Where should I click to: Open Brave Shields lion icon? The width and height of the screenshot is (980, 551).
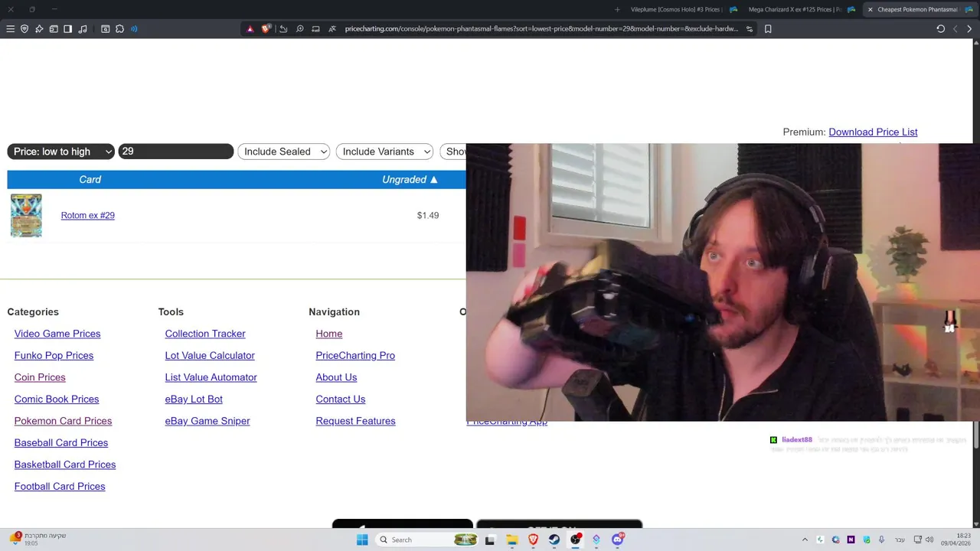pos(266,29)
